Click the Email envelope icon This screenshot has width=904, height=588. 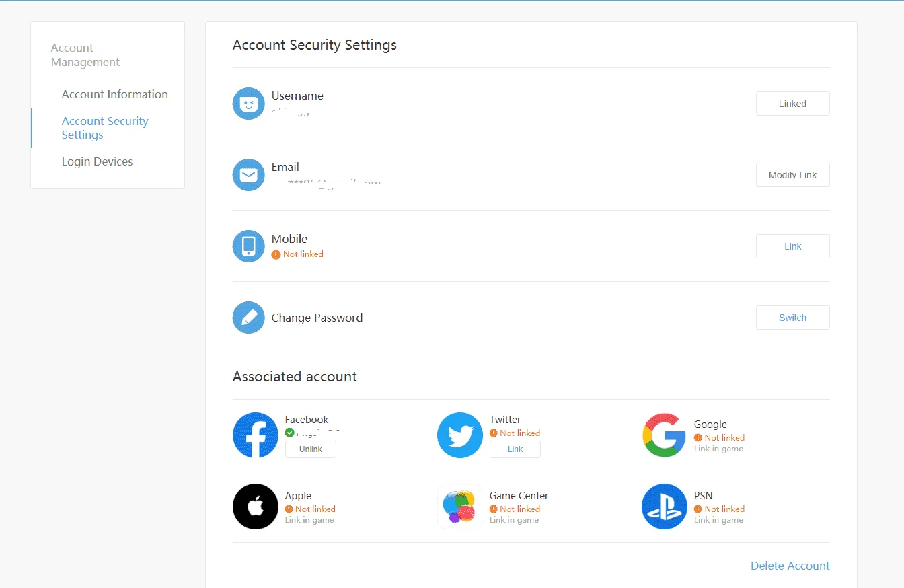point(249,175)
